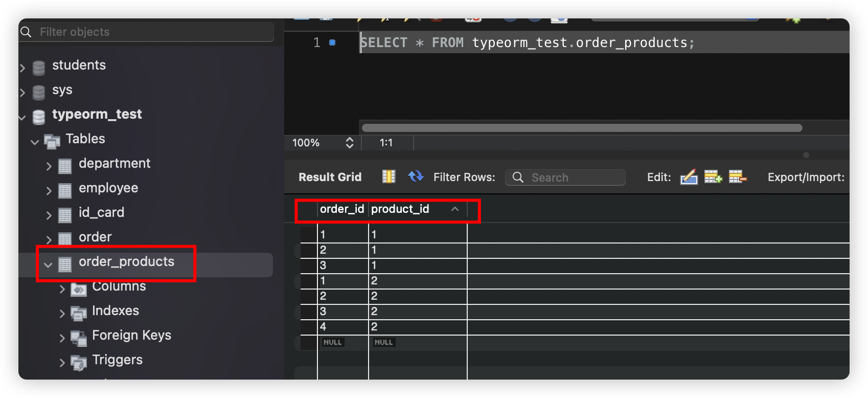Image resolution: width=868 pixels, height=398 pixels.
Task: Expand the department table node
Action: pos(49,166)
